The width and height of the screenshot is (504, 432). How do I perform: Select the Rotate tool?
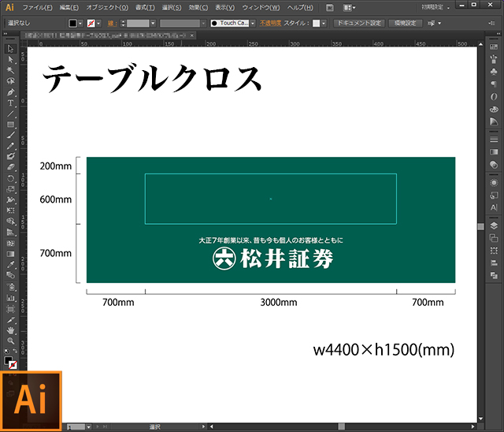[x=10, y=178]
